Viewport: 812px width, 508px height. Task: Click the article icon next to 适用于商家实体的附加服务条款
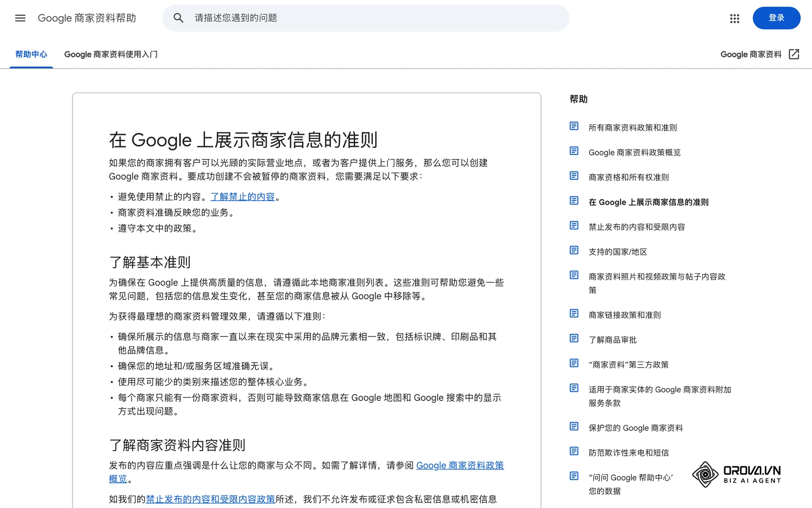[574, 388]
